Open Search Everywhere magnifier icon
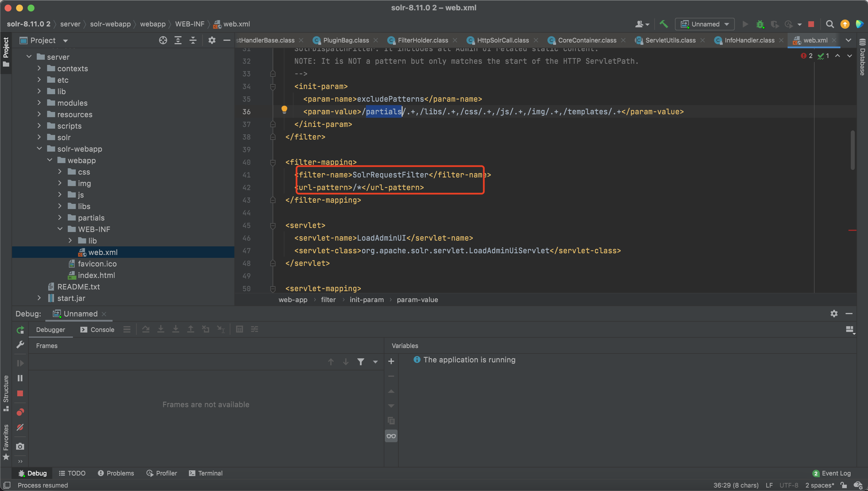Viewport: 868px width, 491px height. click(x=830, y=24)
